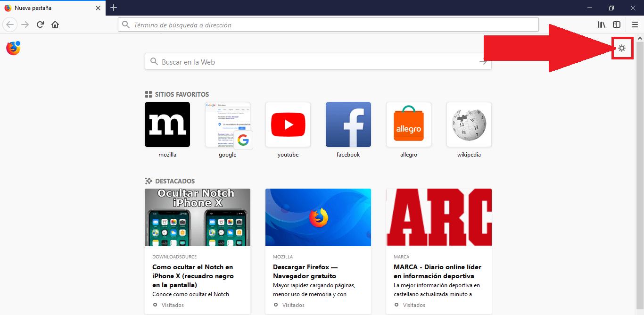The height and width of the screenshot is (315, 644).
Task: Open the Library icon in the toolbar
Action: [x=602, y=25]
